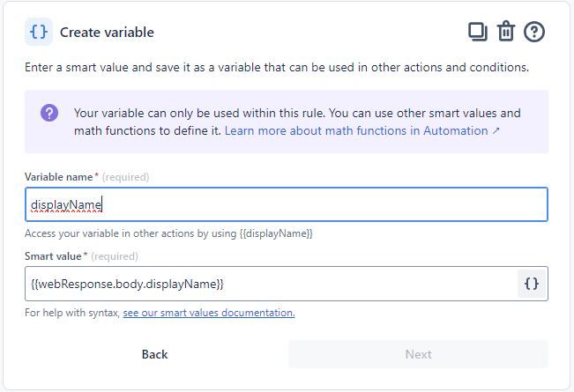The height and width of the screenshot is (392, 574).
Task: Click the hint text mentioning {{displayName}}
Action: [169, 233]
